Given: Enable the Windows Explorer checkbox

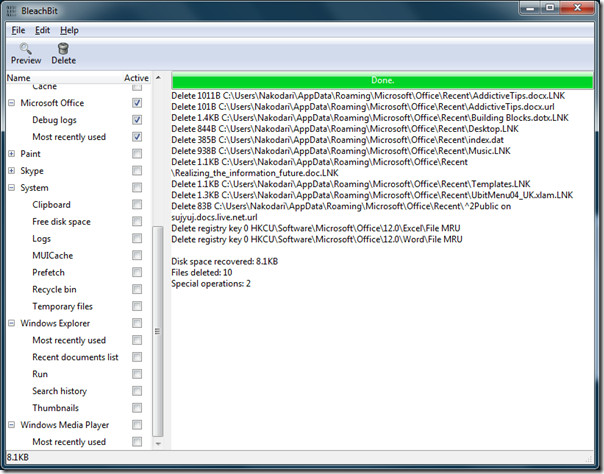Looking at the screenshot, I should tap(137, 323).
